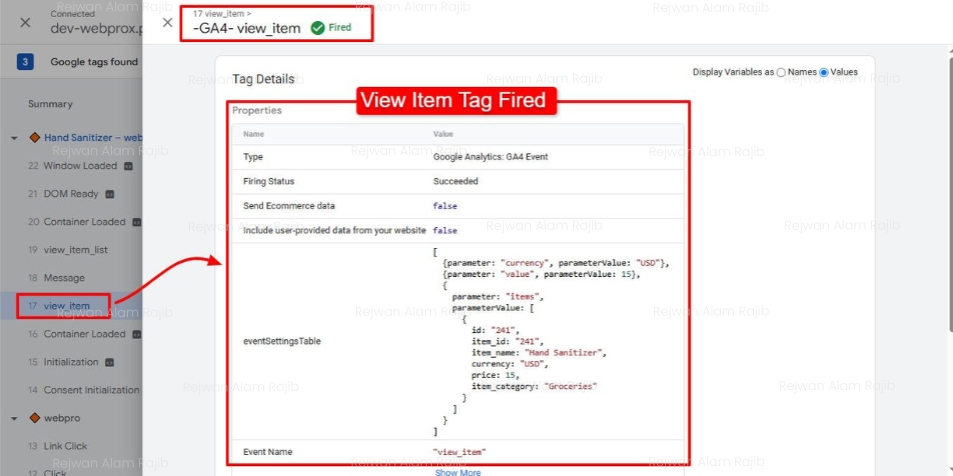Click the badge icon beside DOM Ready

click(110, 194)
